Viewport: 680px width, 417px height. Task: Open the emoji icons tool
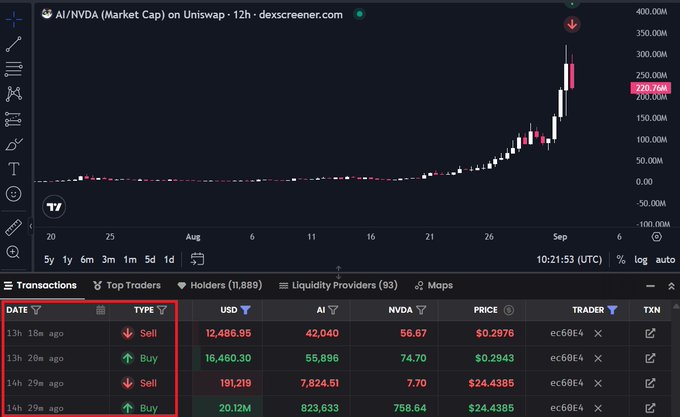point(14,194)
